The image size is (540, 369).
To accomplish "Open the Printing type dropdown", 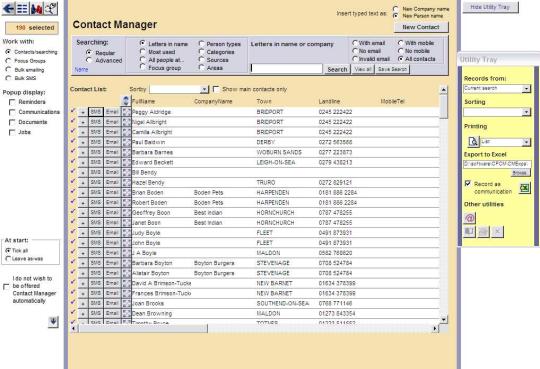I will [x=526, y=142].
